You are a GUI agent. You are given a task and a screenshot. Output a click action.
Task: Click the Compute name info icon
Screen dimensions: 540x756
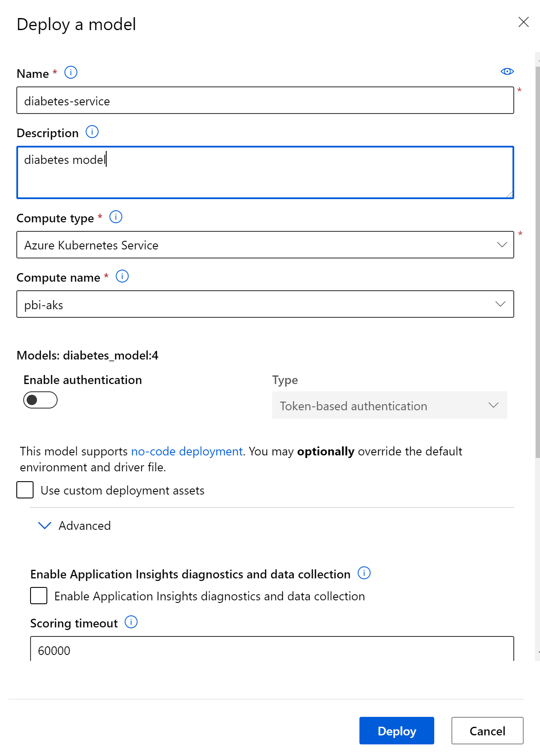click(122, 277)
